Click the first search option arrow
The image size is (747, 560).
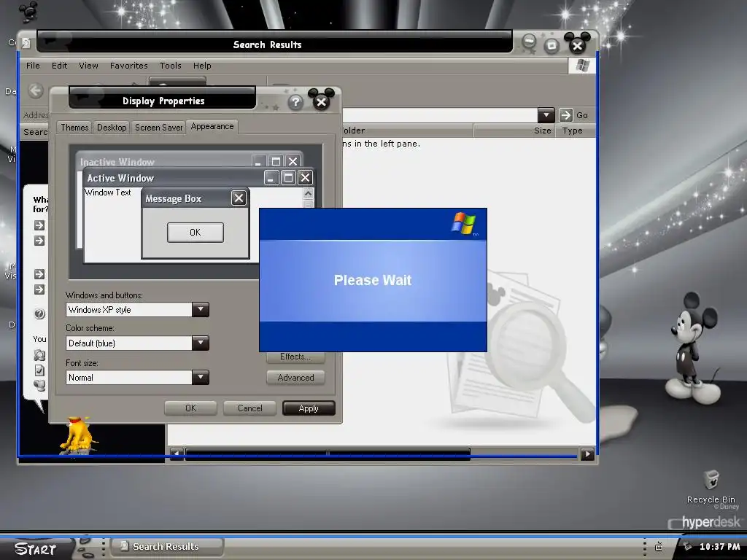[39, 225]
